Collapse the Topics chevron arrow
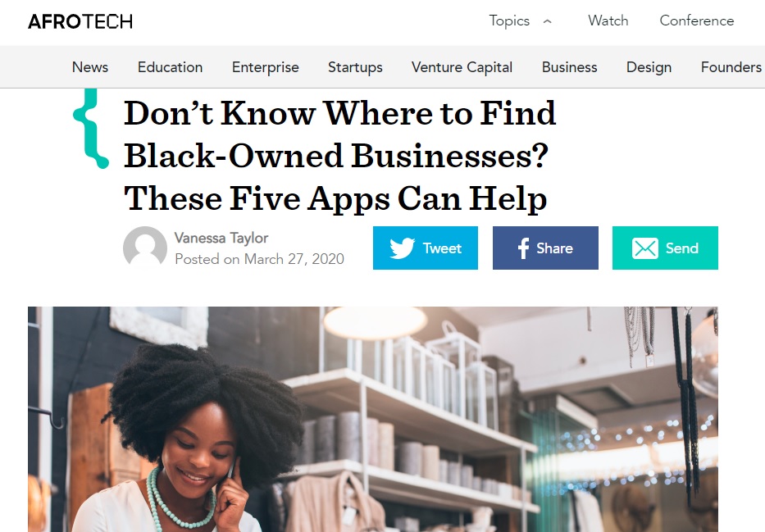 click(x=548, y=21)
